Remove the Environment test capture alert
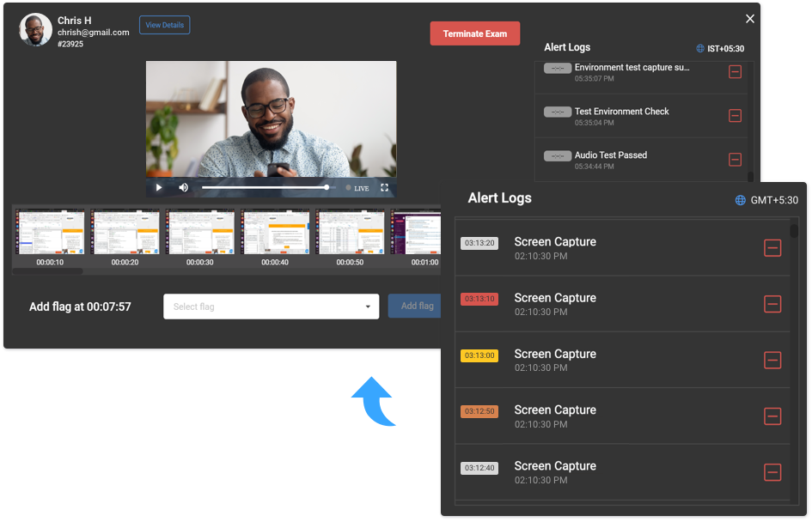 click(736, 72)
